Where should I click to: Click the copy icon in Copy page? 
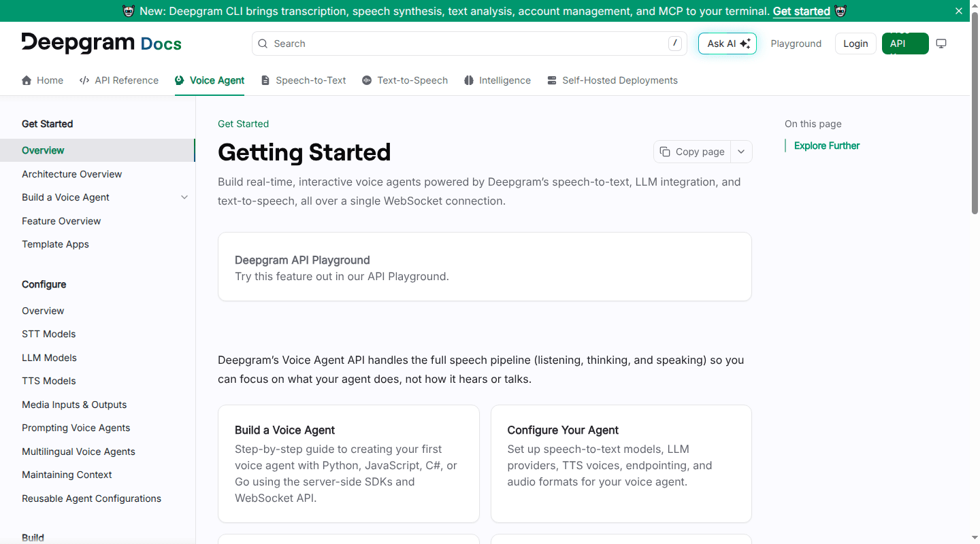pyautogui.click(x=665, y=152)
